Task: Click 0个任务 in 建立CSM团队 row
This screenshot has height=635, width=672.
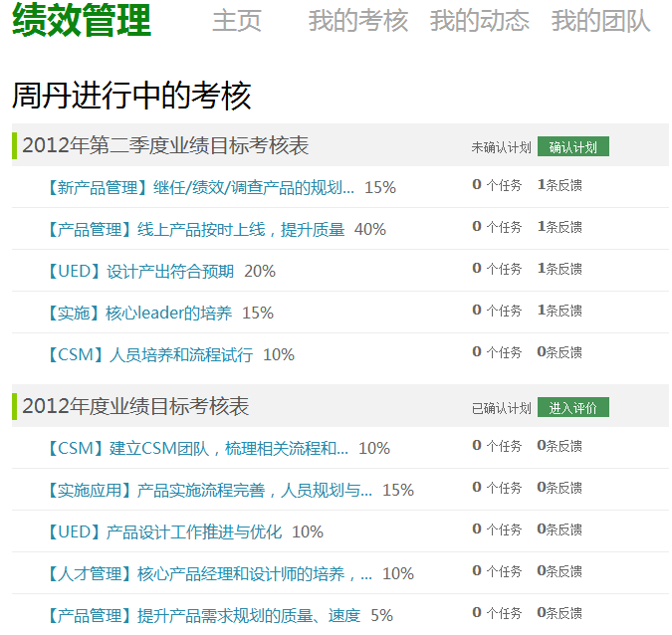Action: (497, 446)
